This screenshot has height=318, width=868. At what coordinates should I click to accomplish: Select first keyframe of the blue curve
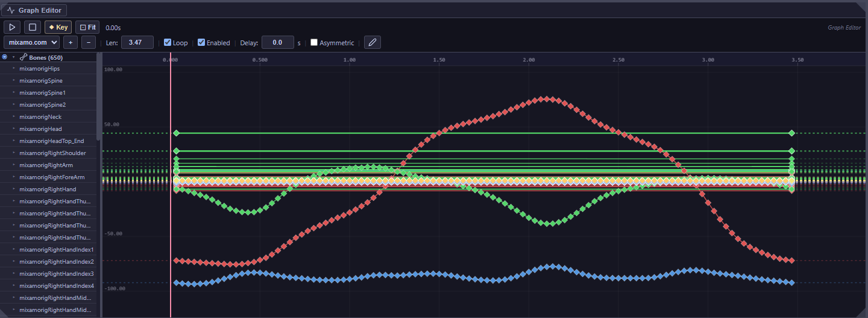click(x=176, y=282)
